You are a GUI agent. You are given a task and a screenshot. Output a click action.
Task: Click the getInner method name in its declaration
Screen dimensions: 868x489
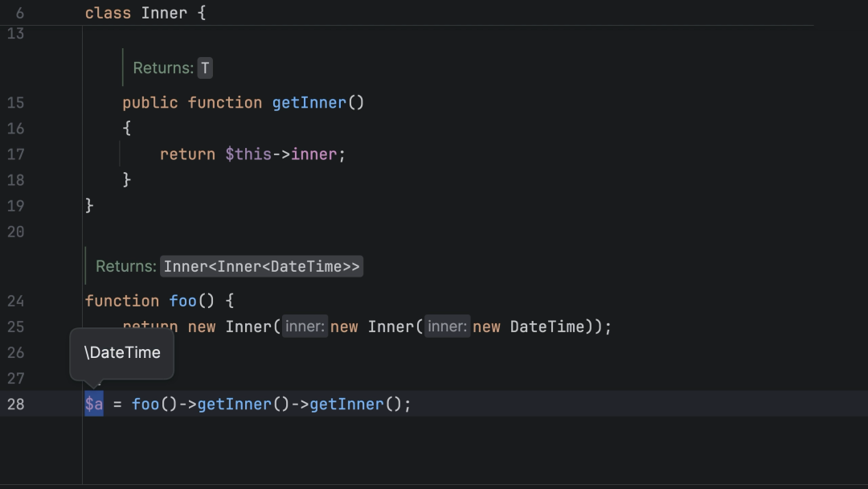[309, 103]
